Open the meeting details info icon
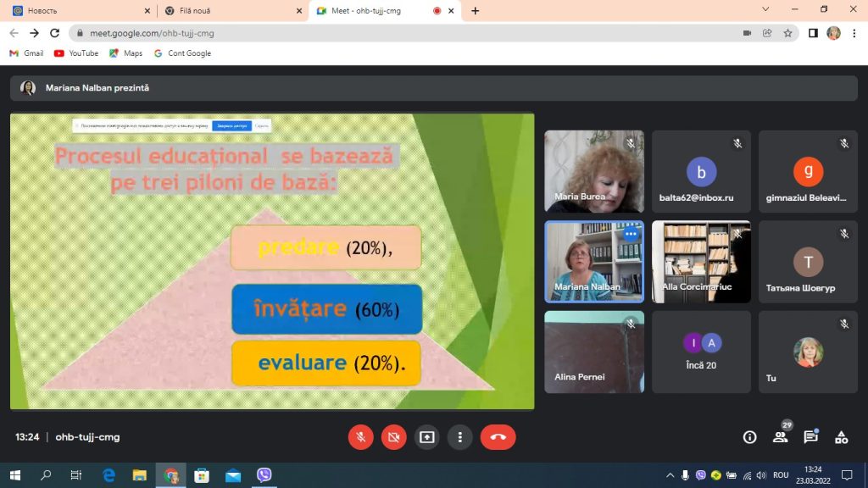This screenshot has width=868, height=488. click(749, 437)
